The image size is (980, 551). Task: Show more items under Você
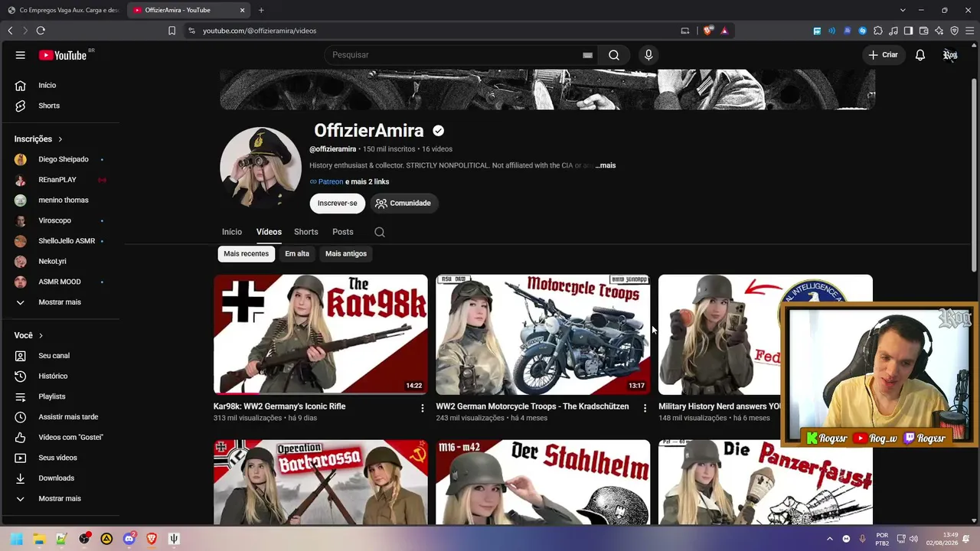click(60, 499)
